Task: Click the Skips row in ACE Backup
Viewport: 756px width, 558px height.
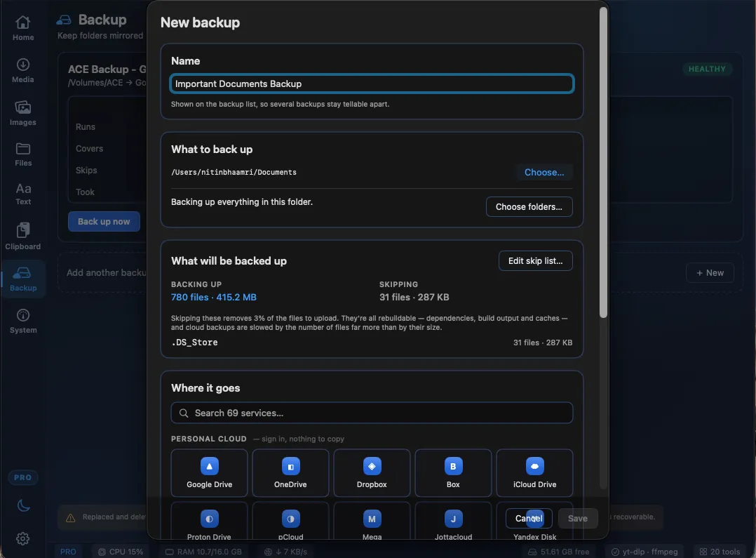Action: (x=86, y=171)
